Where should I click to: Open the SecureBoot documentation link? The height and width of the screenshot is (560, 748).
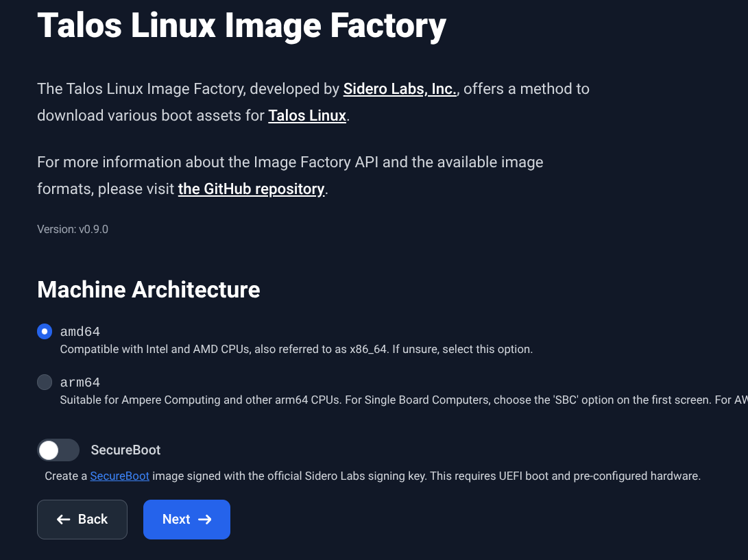(119, 476)
